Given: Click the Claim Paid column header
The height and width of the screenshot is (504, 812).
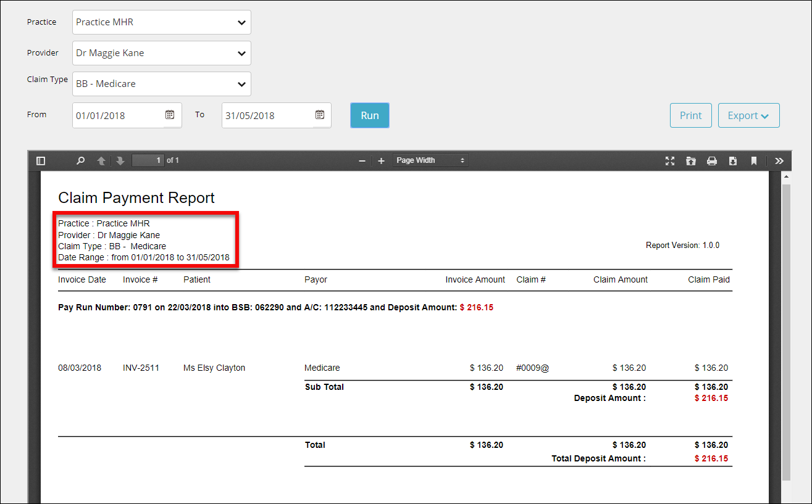Looking at the screenshot, I should point(709,279).
